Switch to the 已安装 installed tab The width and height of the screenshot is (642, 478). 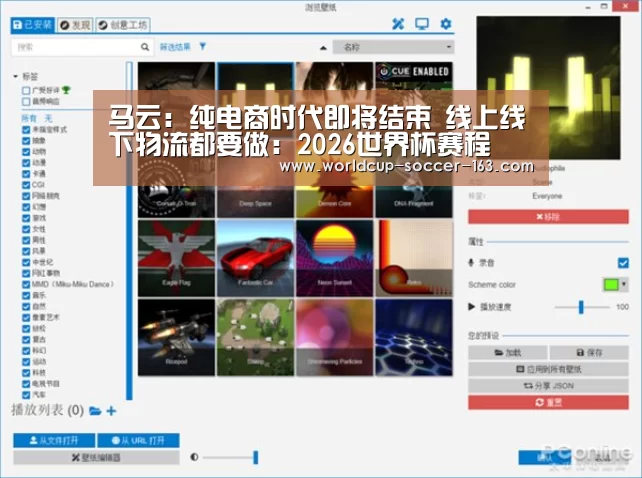tap(33, 25)
